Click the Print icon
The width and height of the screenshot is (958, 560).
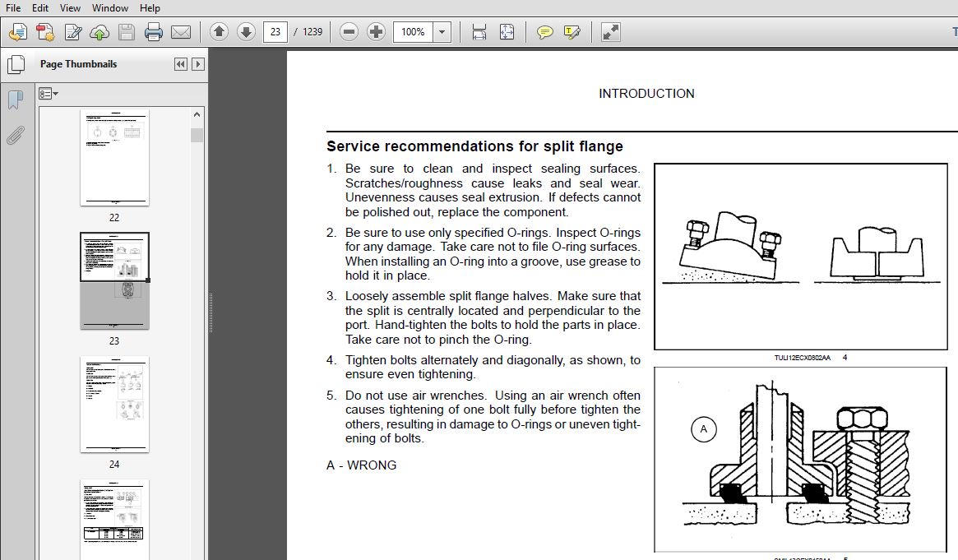(153, 32)
